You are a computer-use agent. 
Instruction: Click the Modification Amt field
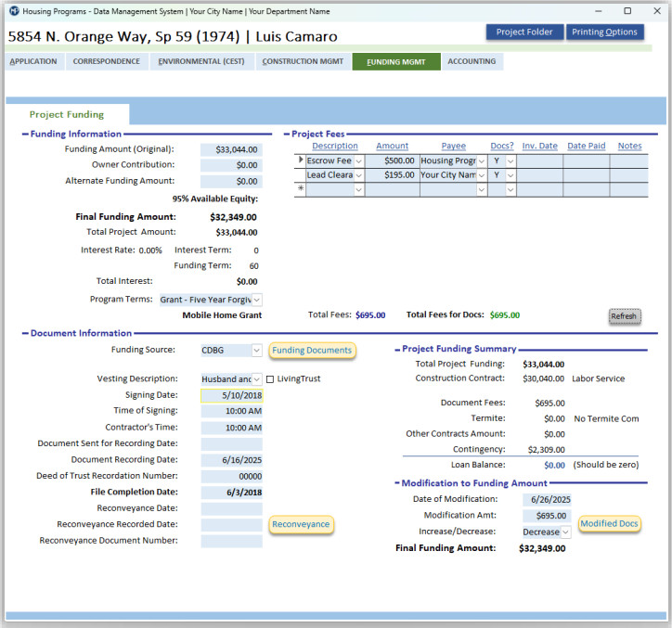click(547, 516)
